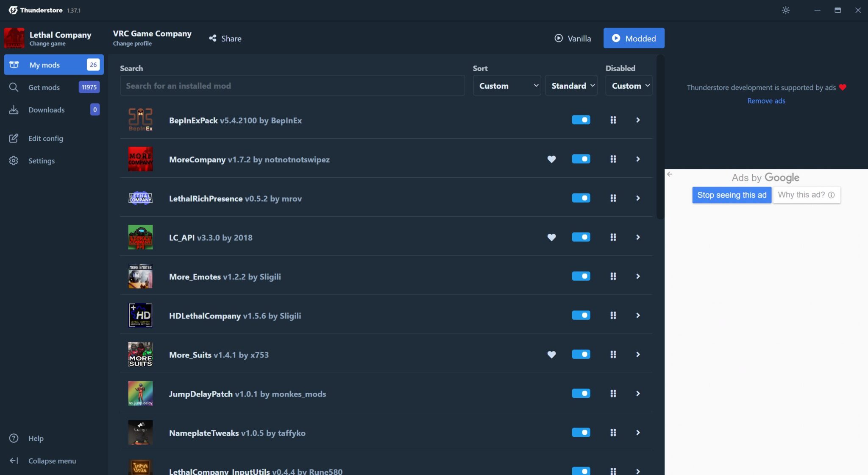This screenshot has width=868, height=475.
Task: Click the installed mod search field
Action: (292, 85)
